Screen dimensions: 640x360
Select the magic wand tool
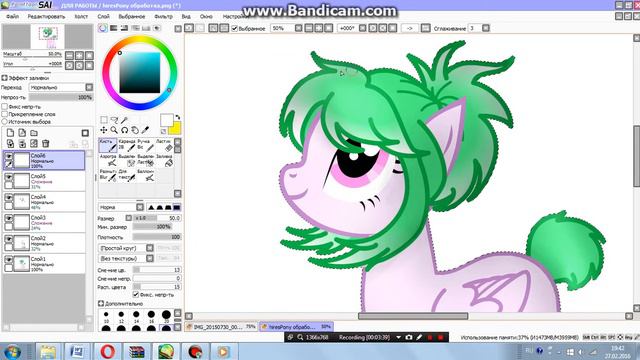pos(124,120)
